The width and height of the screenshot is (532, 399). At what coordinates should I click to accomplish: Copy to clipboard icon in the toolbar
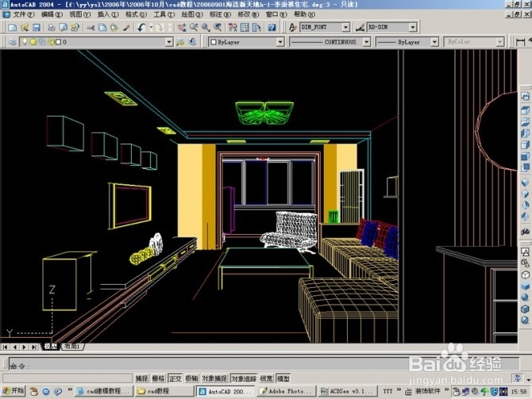[x=102, y=28]
